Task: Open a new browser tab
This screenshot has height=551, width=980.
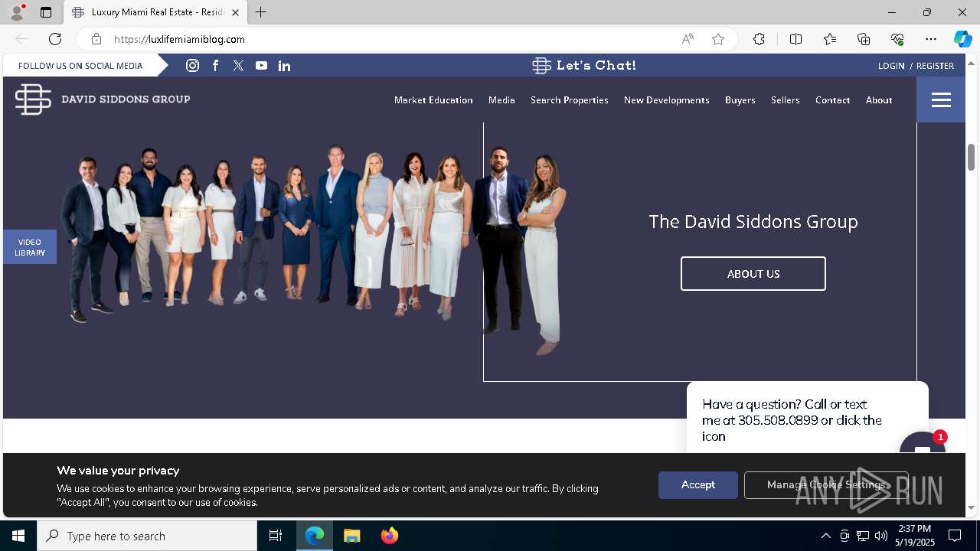Action: point(261,12)
